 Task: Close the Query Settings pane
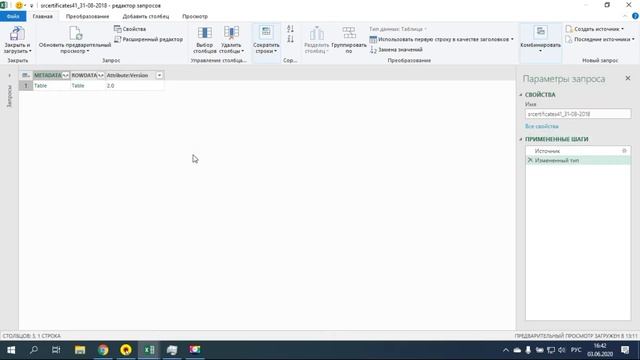point(628,78)
